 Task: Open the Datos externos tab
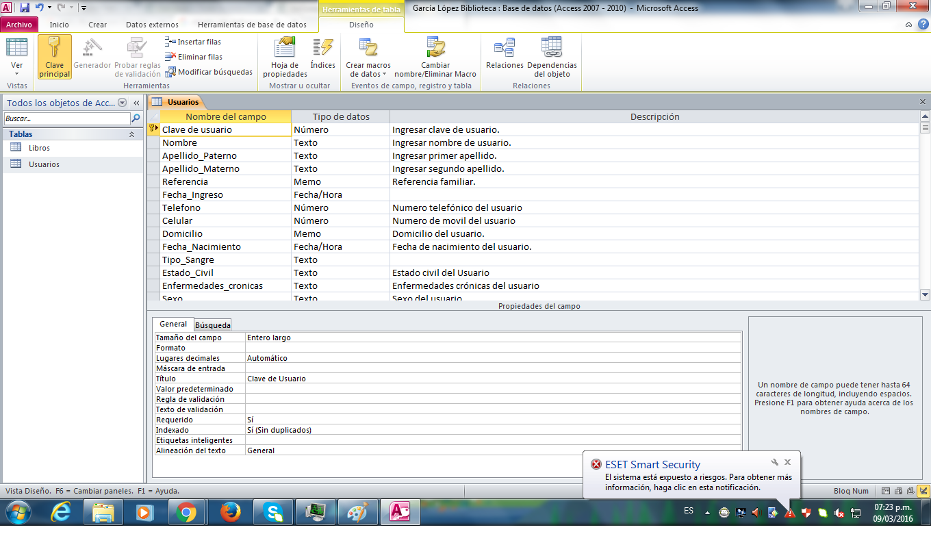coord(152,25)
